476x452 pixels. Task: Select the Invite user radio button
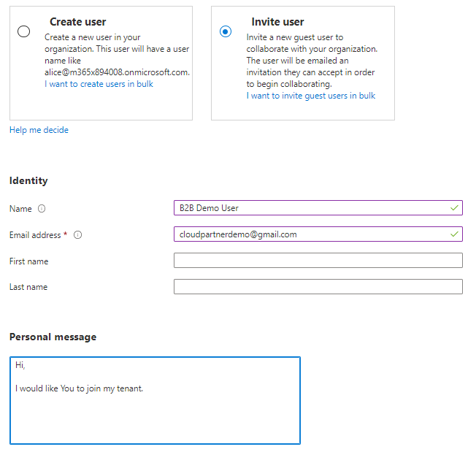click(x=226, y=31)
